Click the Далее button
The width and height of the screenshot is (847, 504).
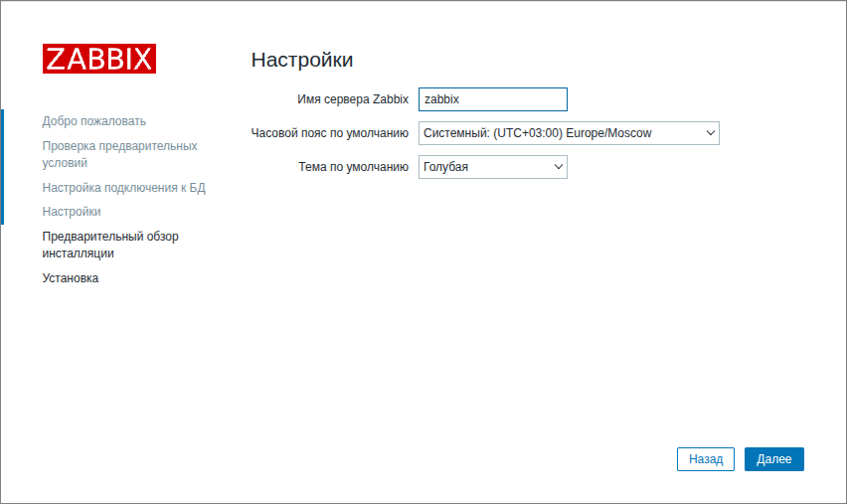774,459
